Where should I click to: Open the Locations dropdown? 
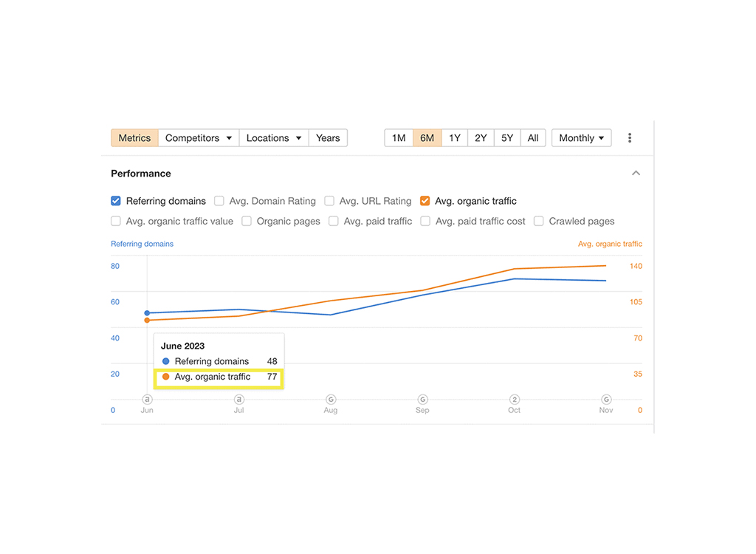point(273,137)
